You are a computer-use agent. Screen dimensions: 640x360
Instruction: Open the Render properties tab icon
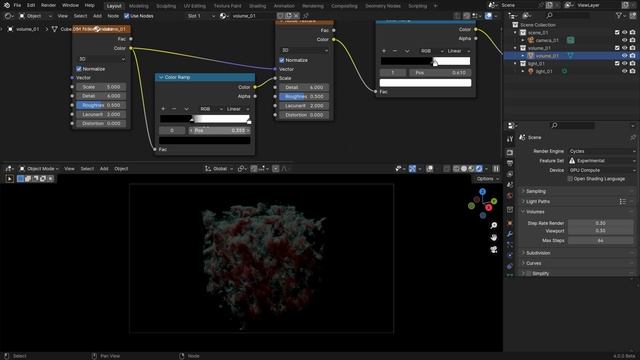point(510,152)
